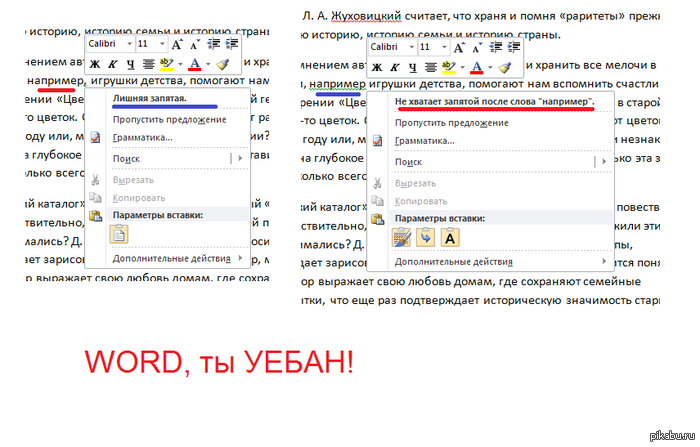Click the red caption 'WORD, ты УЕБАН!'
The width and height of the screenshot is (700, 447).
click(219, 361)
